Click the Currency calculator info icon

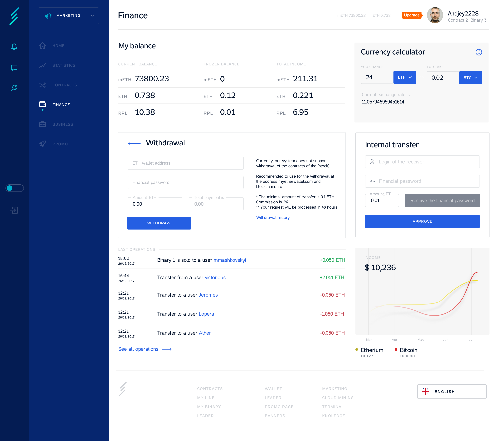(478, 52)
